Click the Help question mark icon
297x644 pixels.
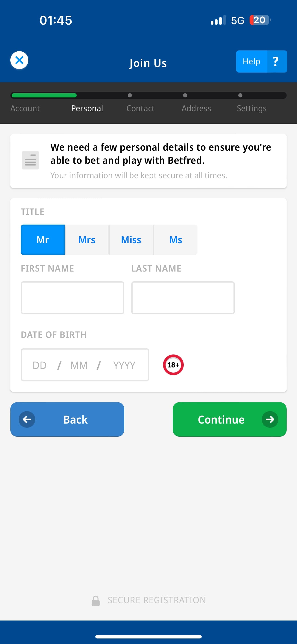[275, 61]
